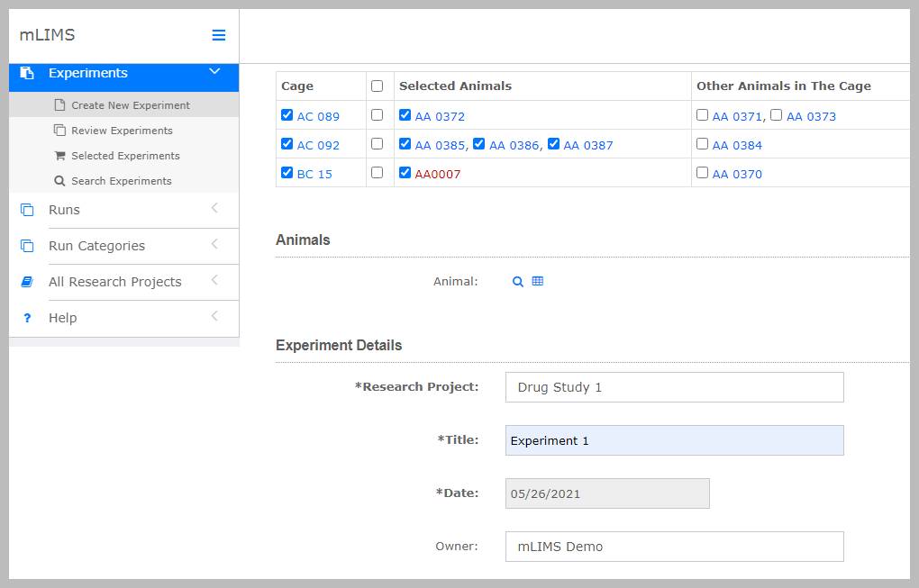919x588 pixels.
Task: Uncheck the AC 089 cage checkbox
Action: click(287, 115)
